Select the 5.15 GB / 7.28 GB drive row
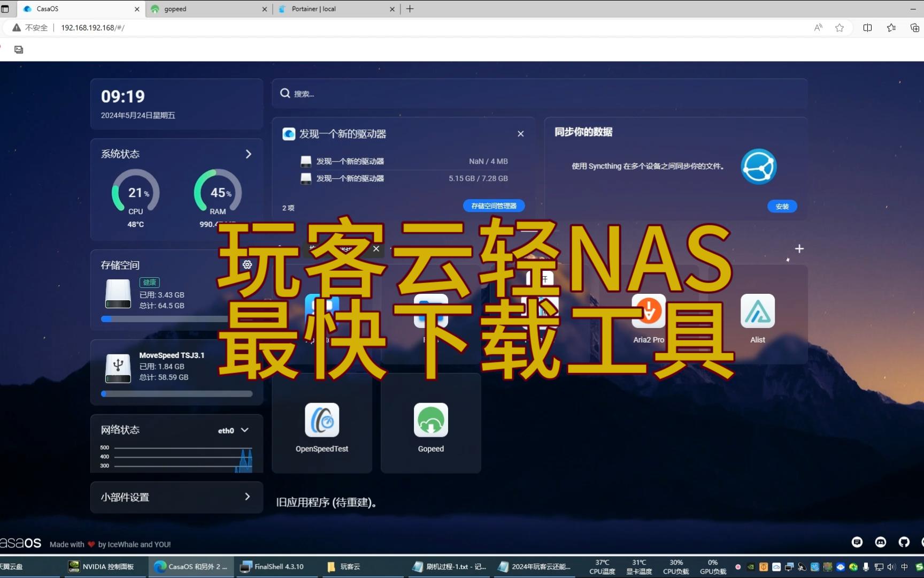This screenshot has height=578, width=924. [x=404, y=178]
